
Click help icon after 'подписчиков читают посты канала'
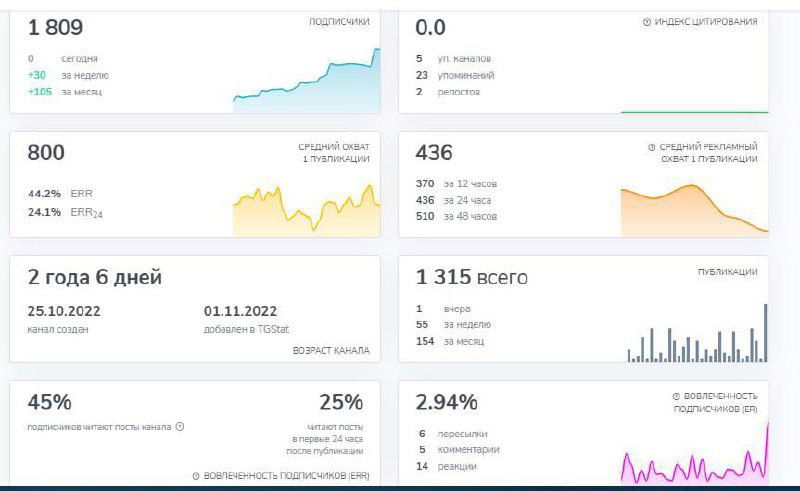pos(180,427)
